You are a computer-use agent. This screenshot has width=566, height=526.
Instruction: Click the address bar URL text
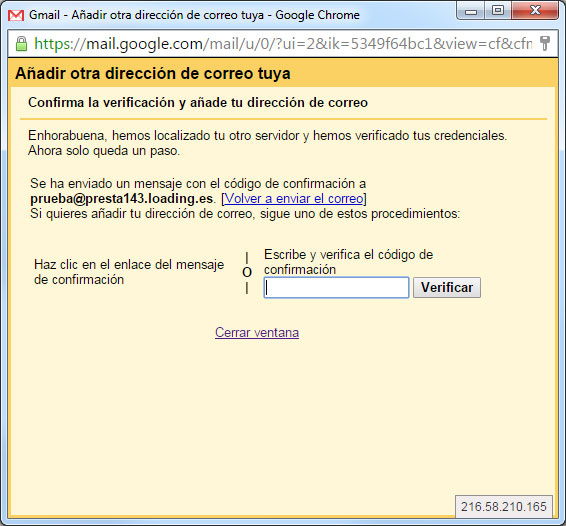click(283, 44)
